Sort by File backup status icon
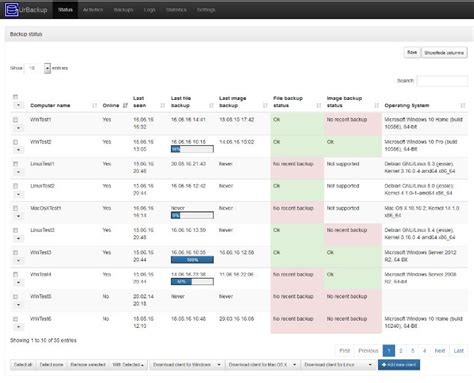The image size is (474, 383). coord(319,105)
